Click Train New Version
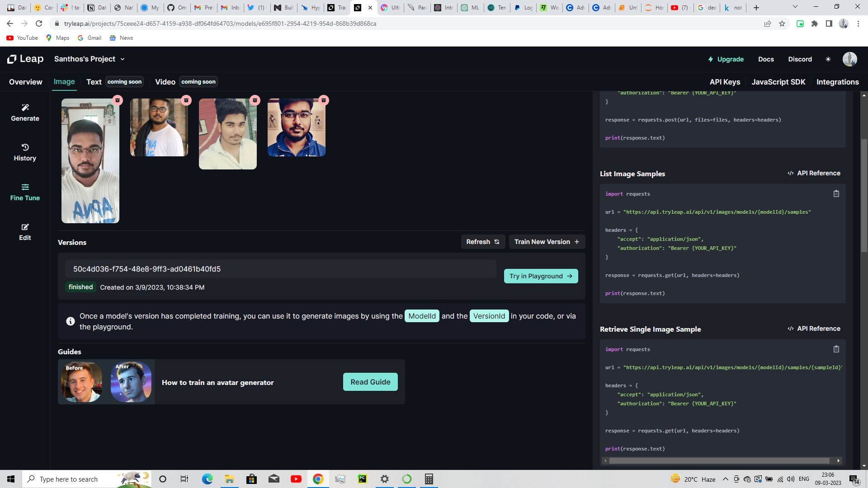 click(547, 242)
